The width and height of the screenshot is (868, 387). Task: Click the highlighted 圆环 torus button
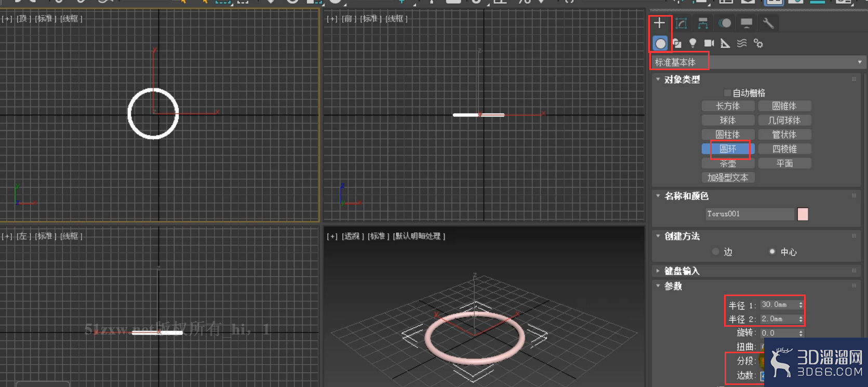[x=728, y=149]
